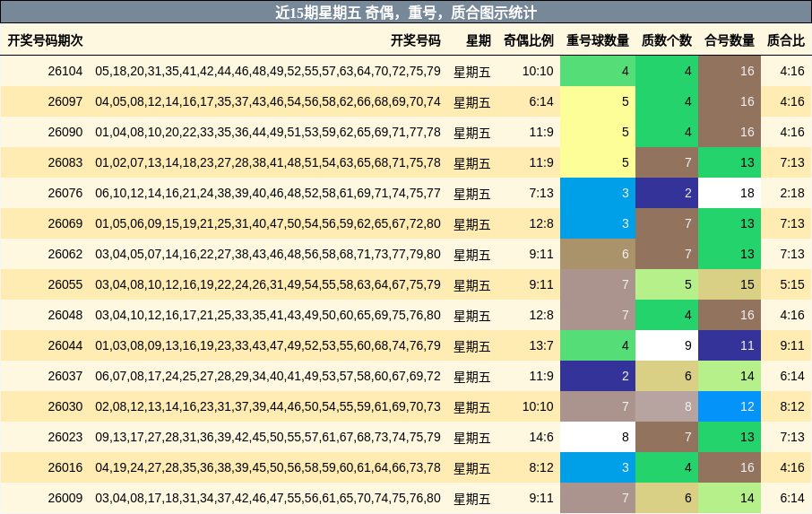Screen dimensions: 812x514
Task: Select issue number 26044
Action: (x=65, y=345)
